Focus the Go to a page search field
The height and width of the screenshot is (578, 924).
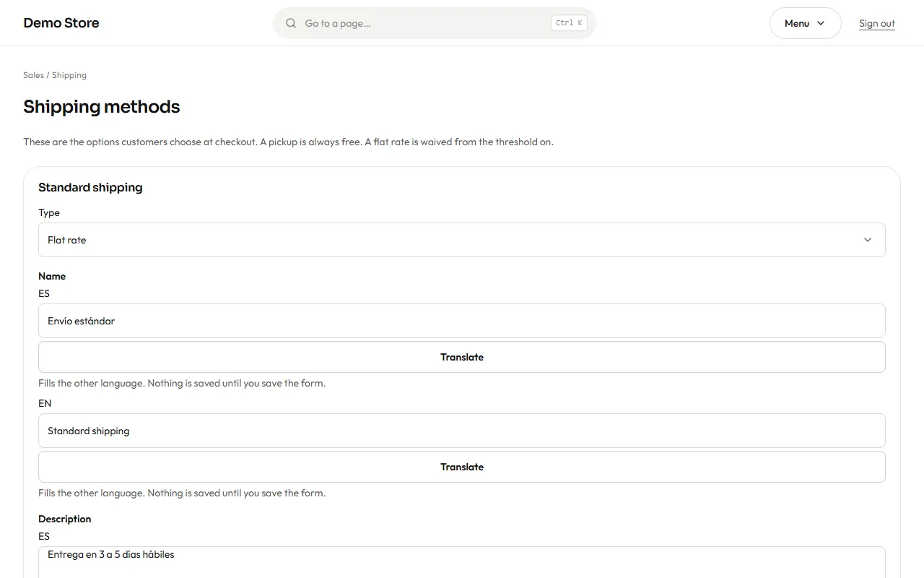(435, 23)
